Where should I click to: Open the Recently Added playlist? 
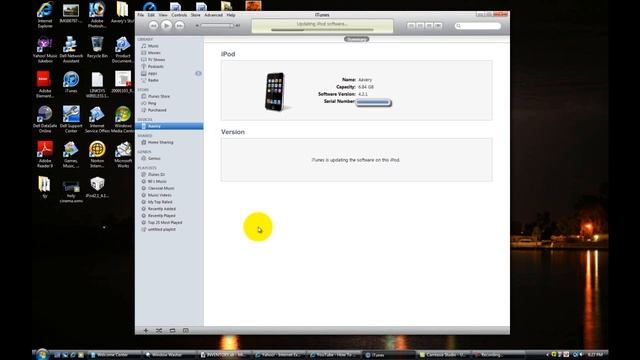pos(162,209)
